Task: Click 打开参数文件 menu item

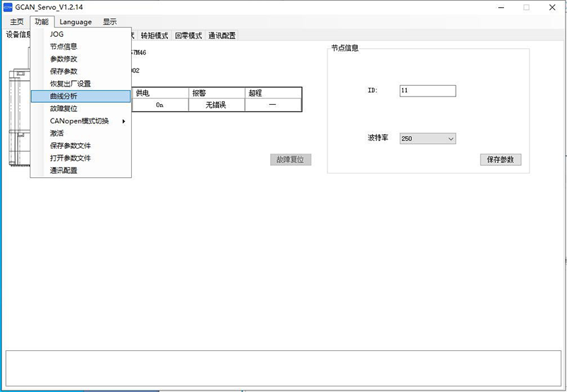Action: click(70, 158)
